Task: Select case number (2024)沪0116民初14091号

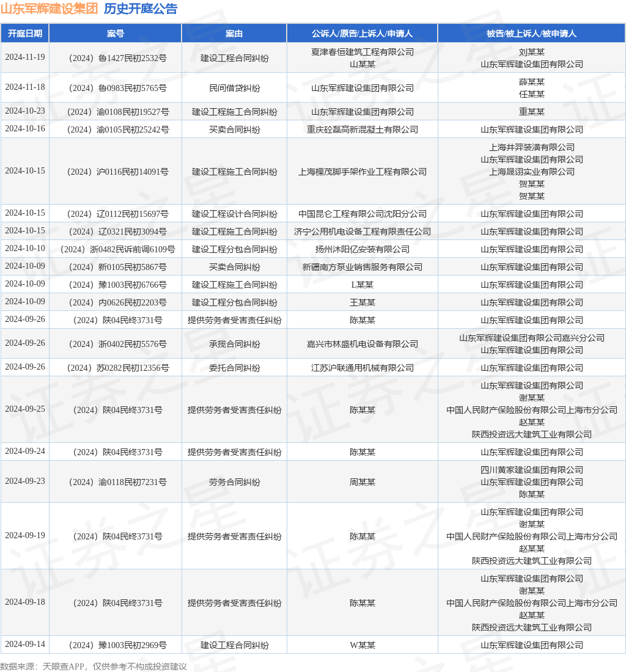Action: pos(117,172)
